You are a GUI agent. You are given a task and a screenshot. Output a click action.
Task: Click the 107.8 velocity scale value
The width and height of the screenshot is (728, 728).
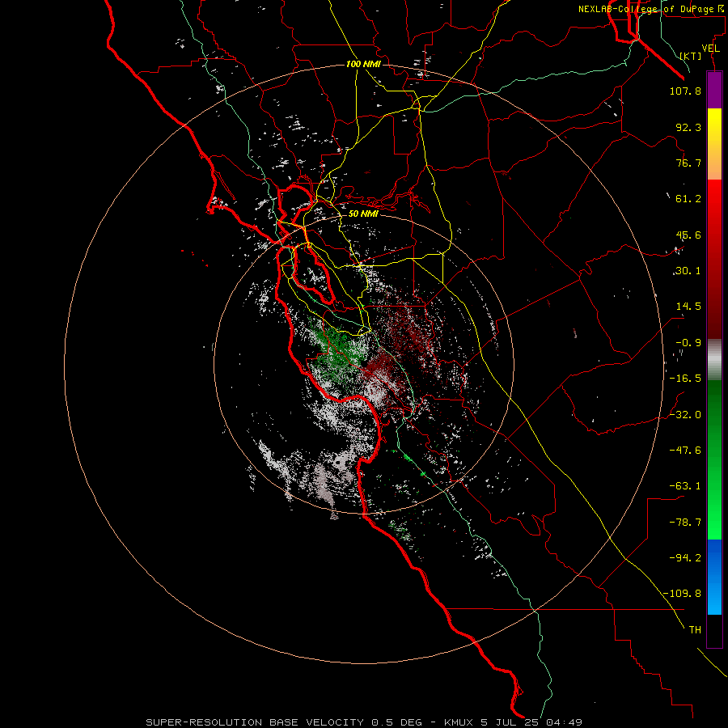tap(685, 91)
